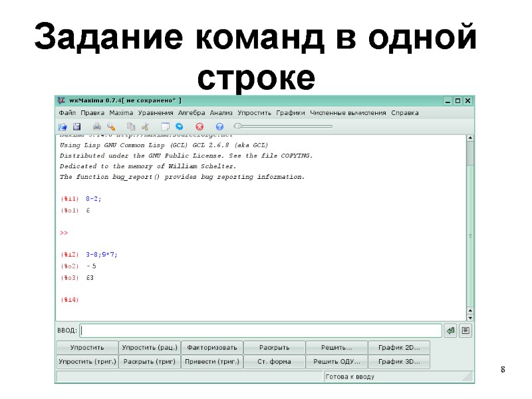Open the Файл menu
Viewport: 532px width, 399px height.
click(67, 112)
